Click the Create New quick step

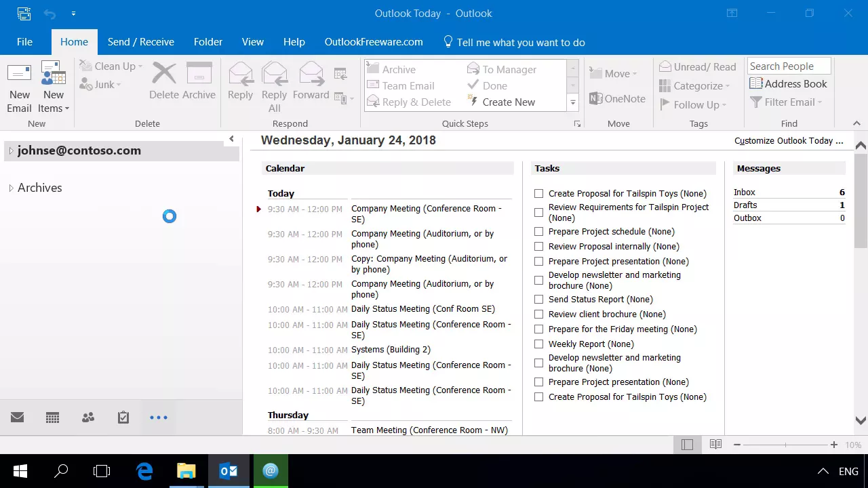pos(502,102)
